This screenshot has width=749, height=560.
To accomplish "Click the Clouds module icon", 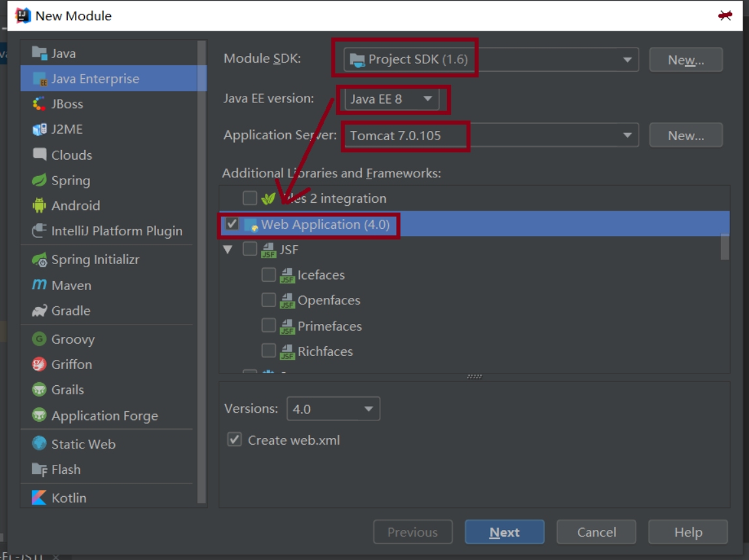I will [39, 155].
